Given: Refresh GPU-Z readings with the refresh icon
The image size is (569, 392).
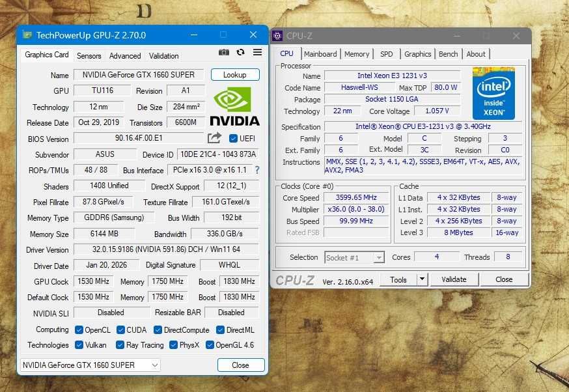Looking at the screenshot, I should (240, 52).
